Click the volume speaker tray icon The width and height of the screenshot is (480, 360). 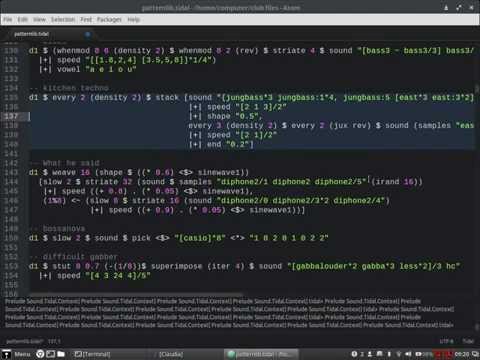(408, 354)
